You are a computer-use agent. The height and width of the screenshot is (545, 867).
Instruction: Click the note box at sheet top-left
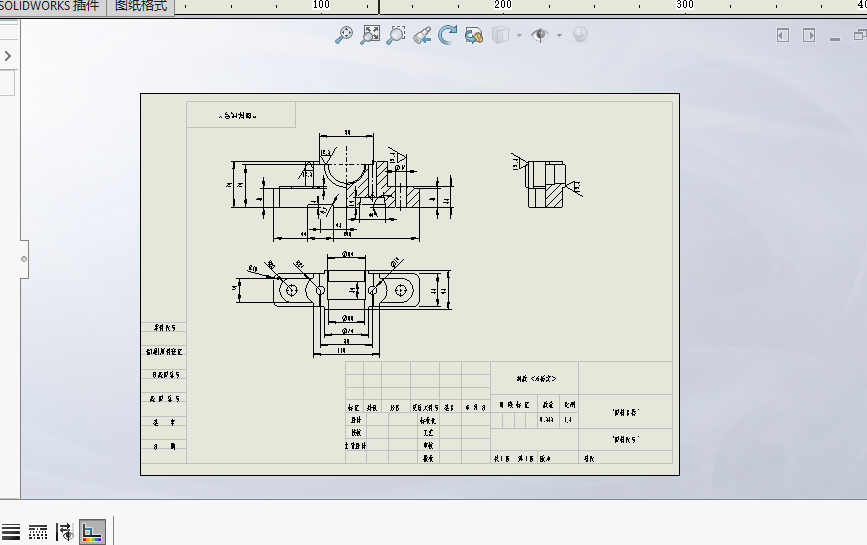[x=241, y=115]
